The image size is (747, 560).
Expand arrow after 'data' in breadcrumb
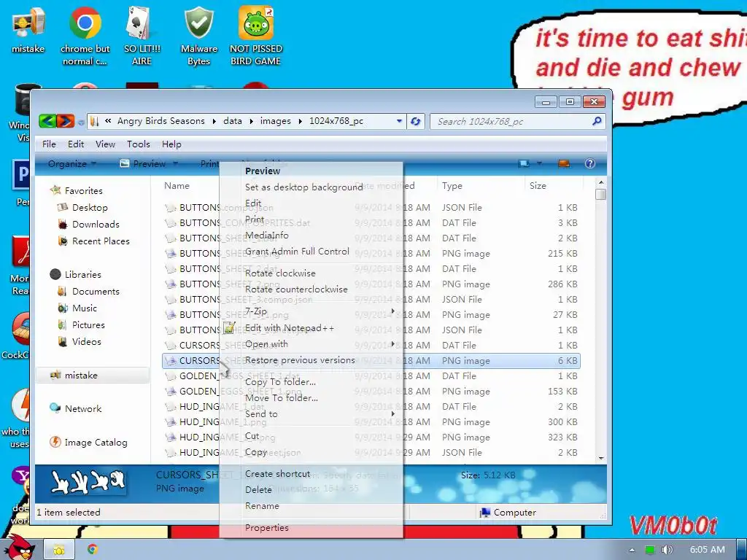[251, 122]
